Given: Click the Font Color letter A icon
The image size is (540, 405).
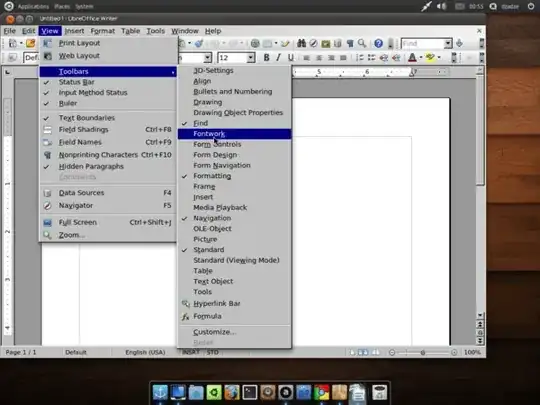Looking at the screenshot, I should tap(412, 58).
